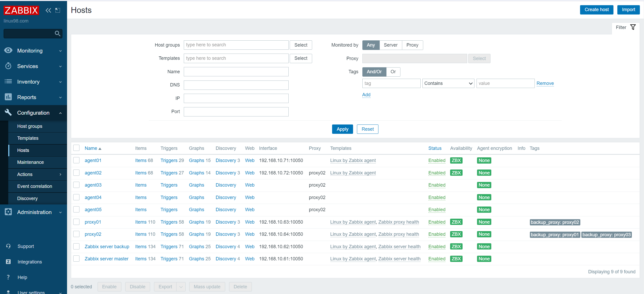Expand the Actions submenu arrow
The height and width of the screenshot is (294, 644).
60,174
